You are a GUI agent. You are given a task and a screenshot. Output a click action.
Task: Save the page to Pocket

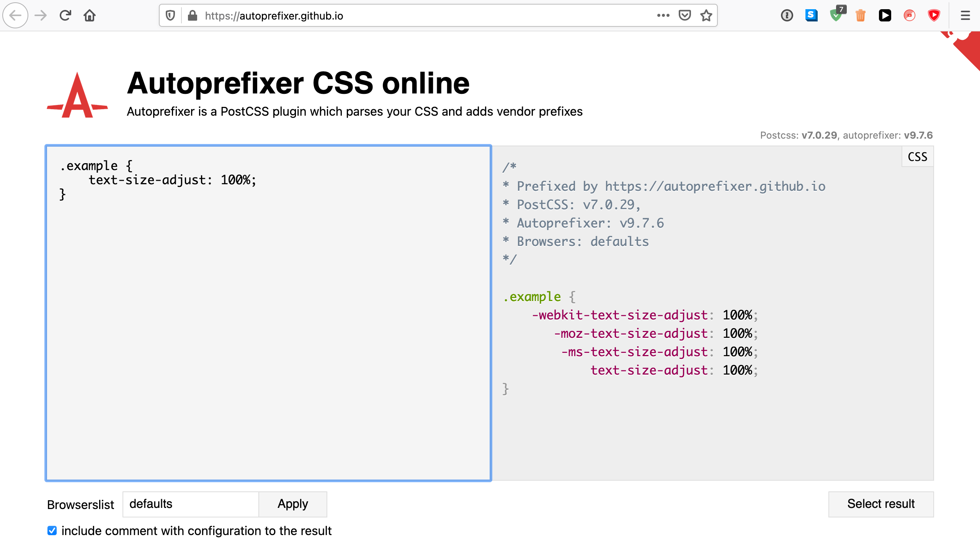coord(685,15)
